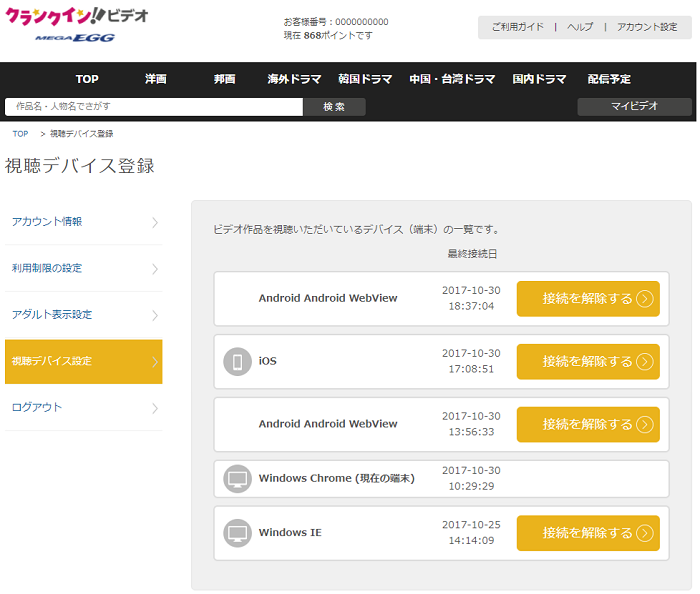
Task: Click the Windows Chrome monitor icon
Action: click(237, 479)
